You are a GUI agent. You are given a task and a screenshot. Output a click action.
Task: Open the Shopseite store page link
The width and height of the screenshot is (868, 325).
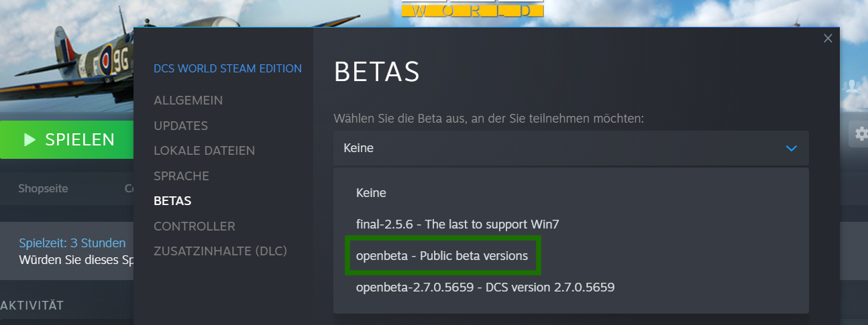tap(43, 188)
